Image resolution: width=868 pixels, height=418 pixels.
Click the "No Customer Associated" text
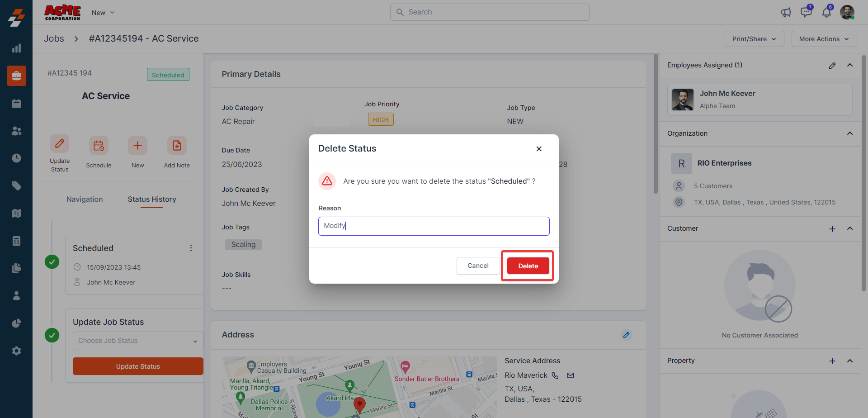tap(760, 335)
